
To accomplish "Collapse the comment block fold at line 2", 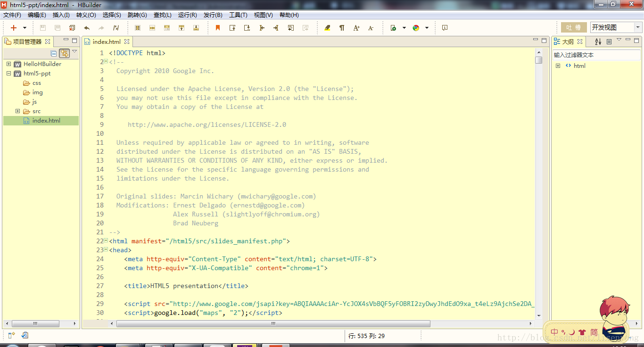I will tap(106, 62).
